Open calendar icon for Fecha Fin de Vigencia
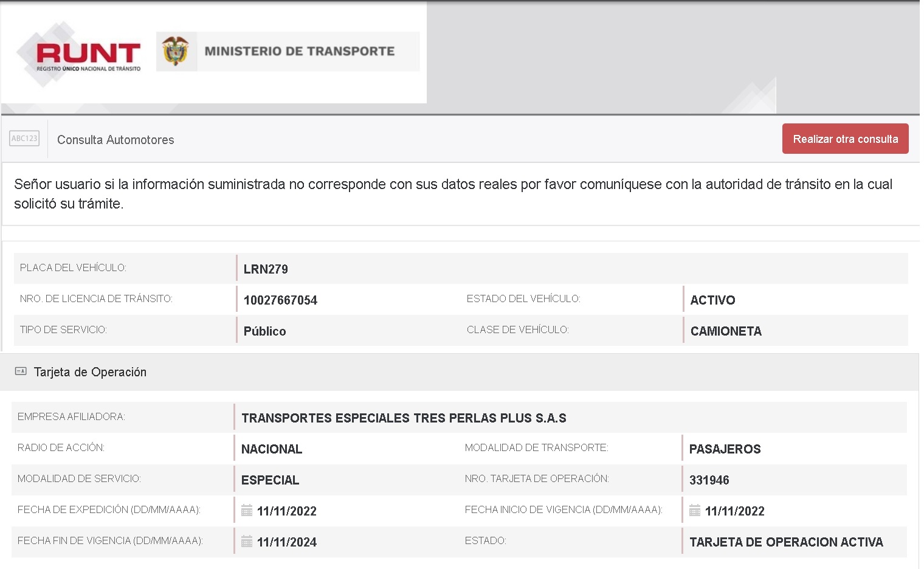924x569 pixels. [247, 542]
